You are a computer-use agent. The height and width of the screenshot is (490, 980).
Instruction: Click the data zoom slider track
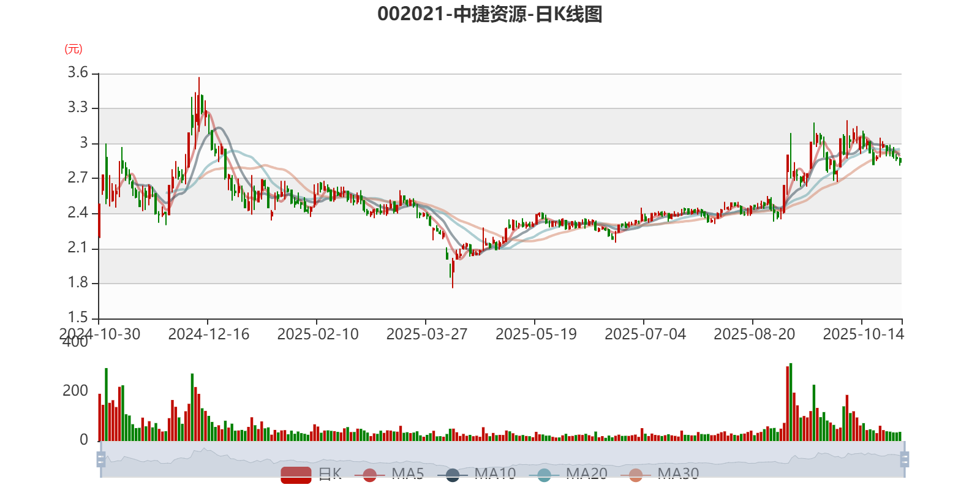point(502,459)
